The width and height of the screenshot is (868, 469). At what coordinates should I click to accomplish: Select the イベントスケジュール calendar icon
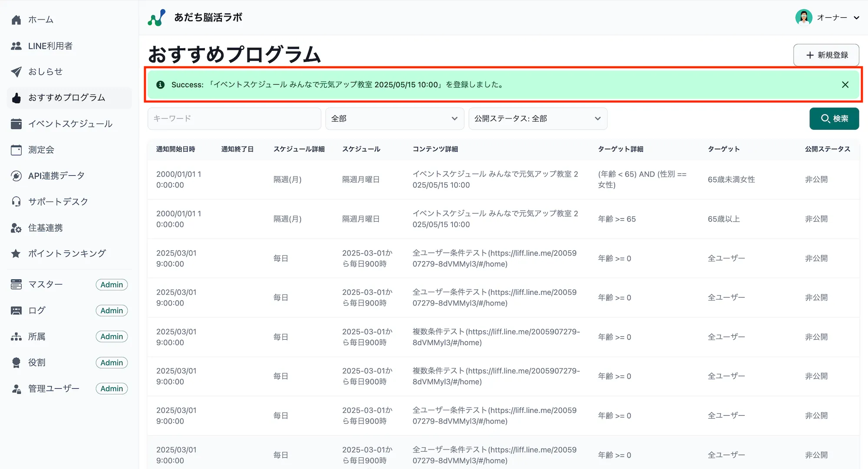point(16,124)
